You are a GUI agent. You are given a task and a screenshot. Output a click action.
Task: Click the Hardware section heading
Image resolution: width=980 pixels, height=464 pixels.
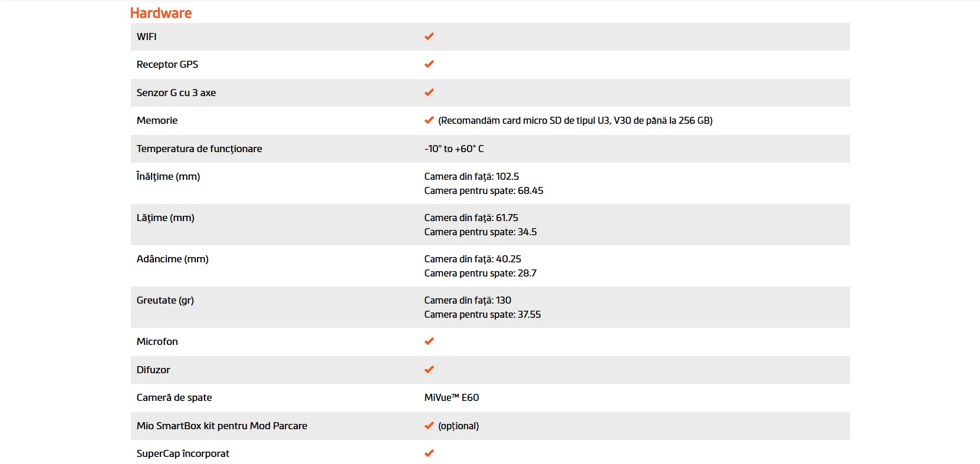coord(161,13)
